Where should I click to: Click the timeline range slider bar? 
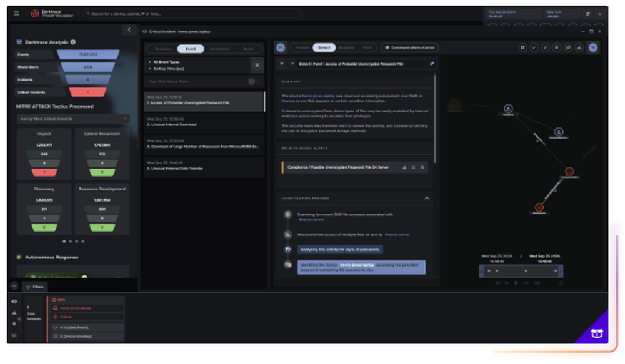coord(521,271)
